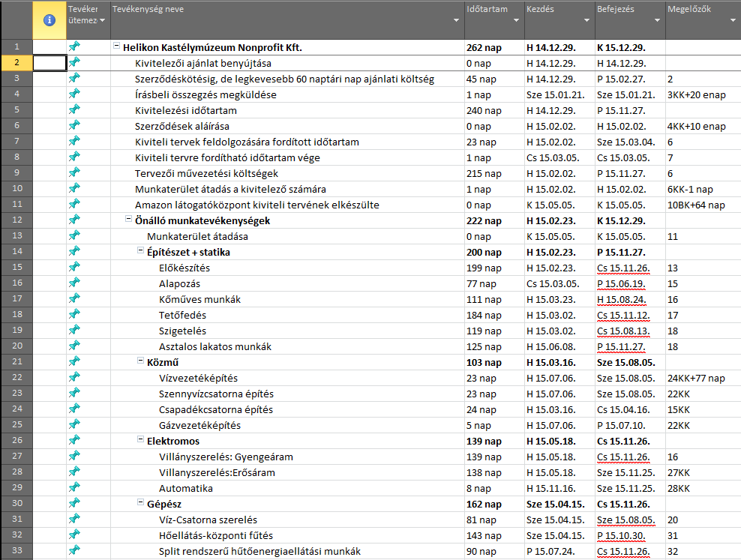This screenshot has height=560, width=741.
Task: Collapse the Gépész group
Action: click(x=140, y=502)
